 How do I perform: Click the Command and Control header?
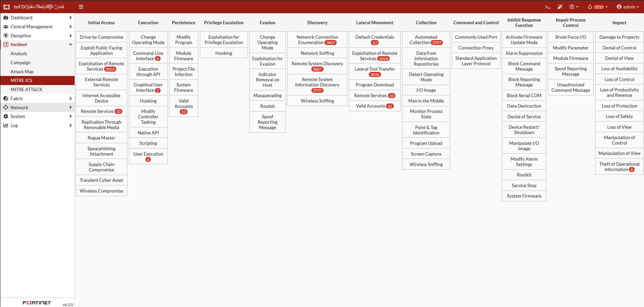click(476, 23)
